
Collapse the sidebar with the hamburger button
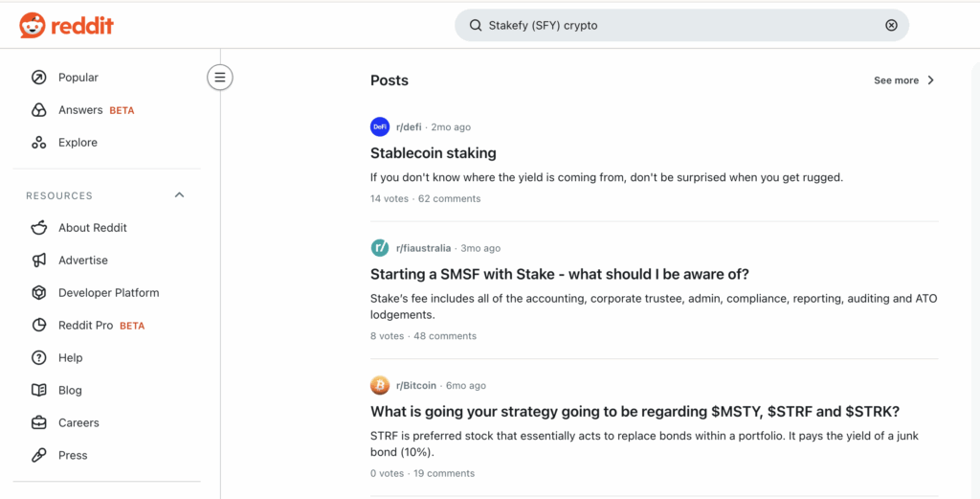point(220,78)
